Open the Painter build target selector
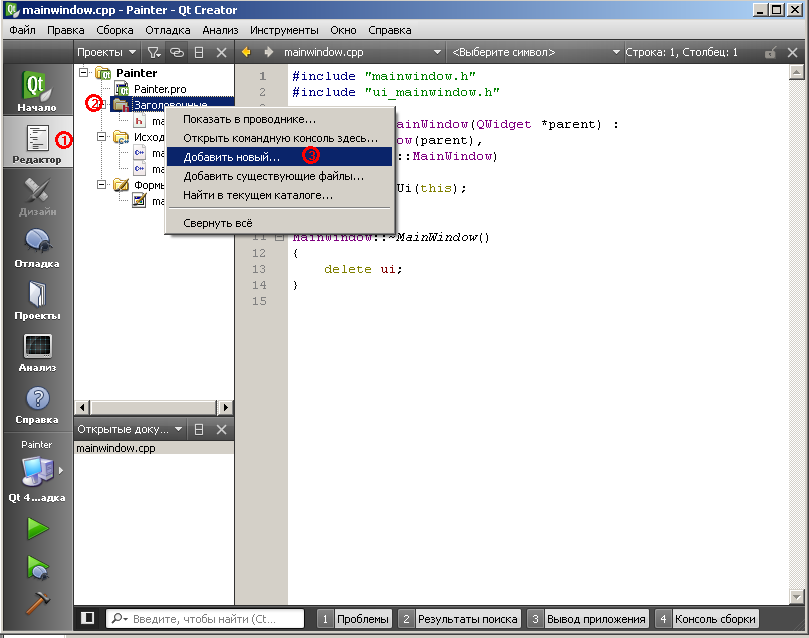This screenshot has width=809, height=638. [37, 471]
